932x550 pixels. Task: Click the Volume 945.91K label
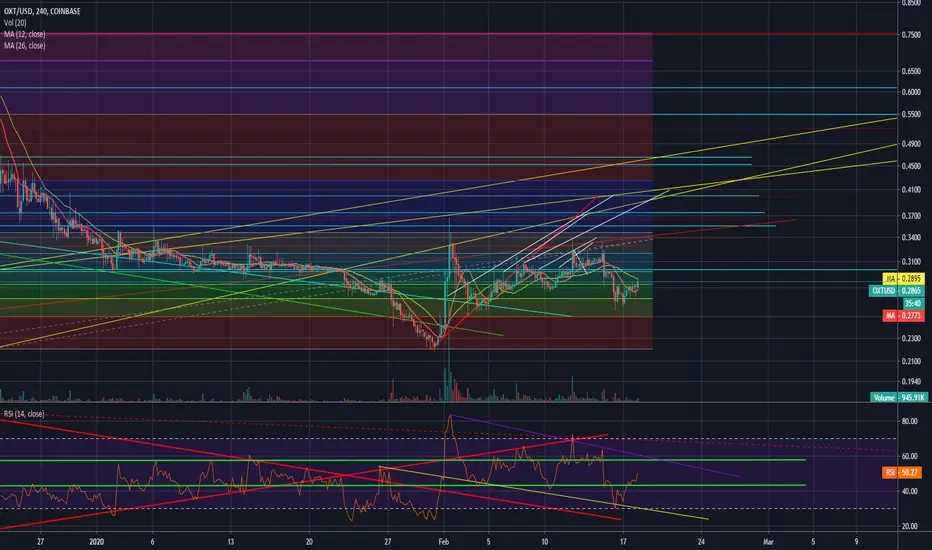[899, 397]
